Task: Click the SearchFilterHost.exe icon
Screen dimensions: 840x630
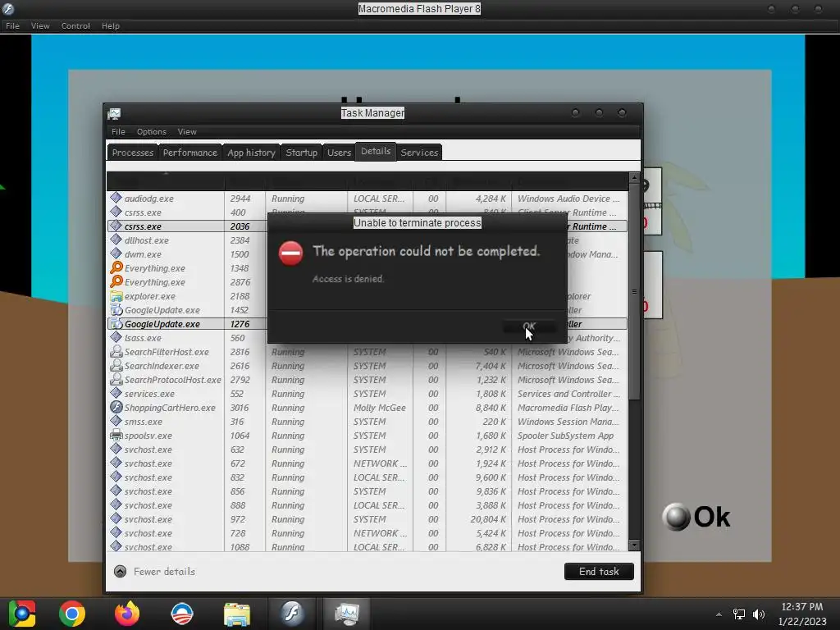Action: pos(116,351)
